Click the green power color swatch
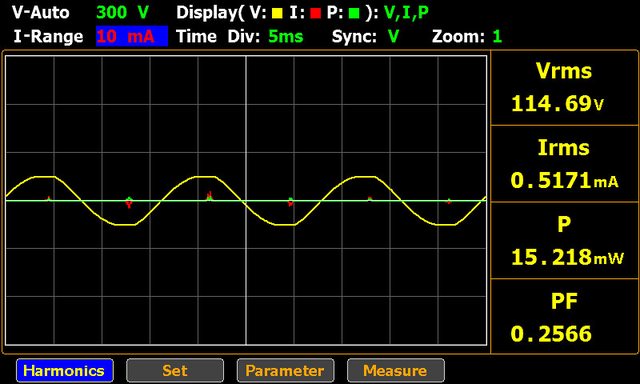This screenshot has height=384, width=640. click(354, 13)
